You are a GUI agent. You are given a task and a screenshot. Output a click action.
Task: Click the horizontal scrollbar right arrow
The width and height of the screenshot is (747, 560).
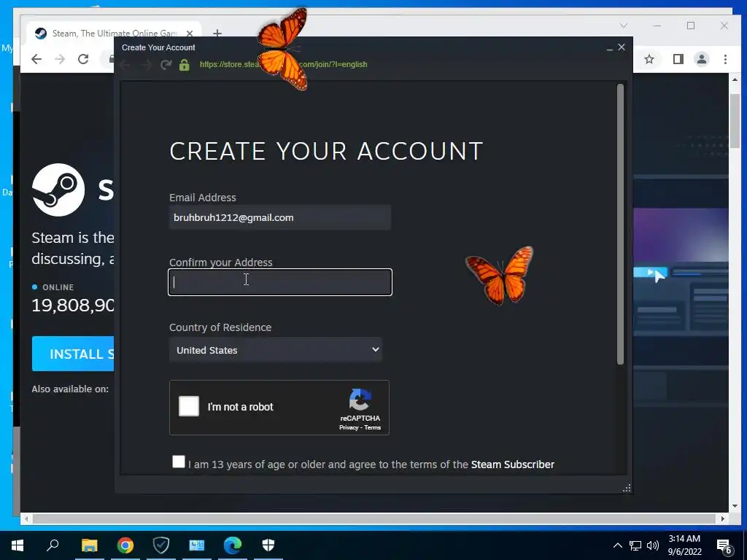click(723, 518)
